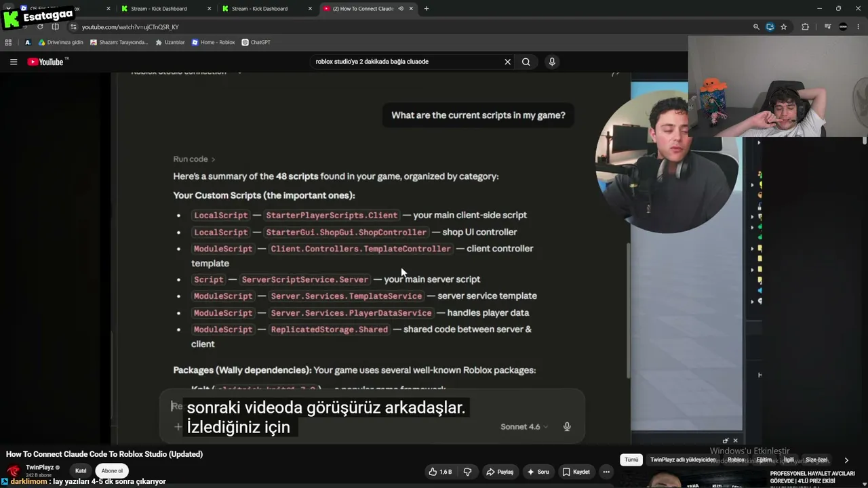Select the Size özel filter chip
This screenshot has height=488, width=868.
[x=816, y=460]
